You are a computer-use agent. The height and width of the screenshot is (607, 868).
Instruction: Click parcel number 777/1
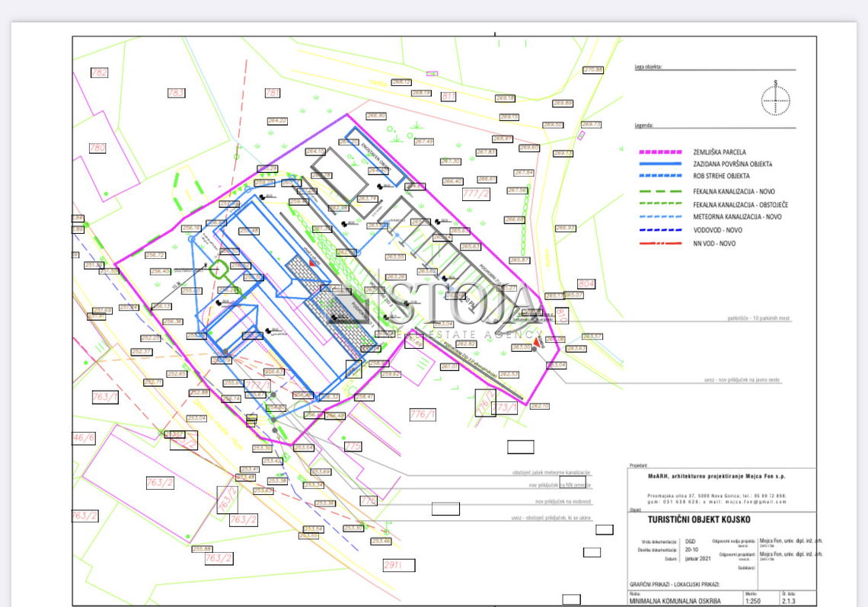257,385
